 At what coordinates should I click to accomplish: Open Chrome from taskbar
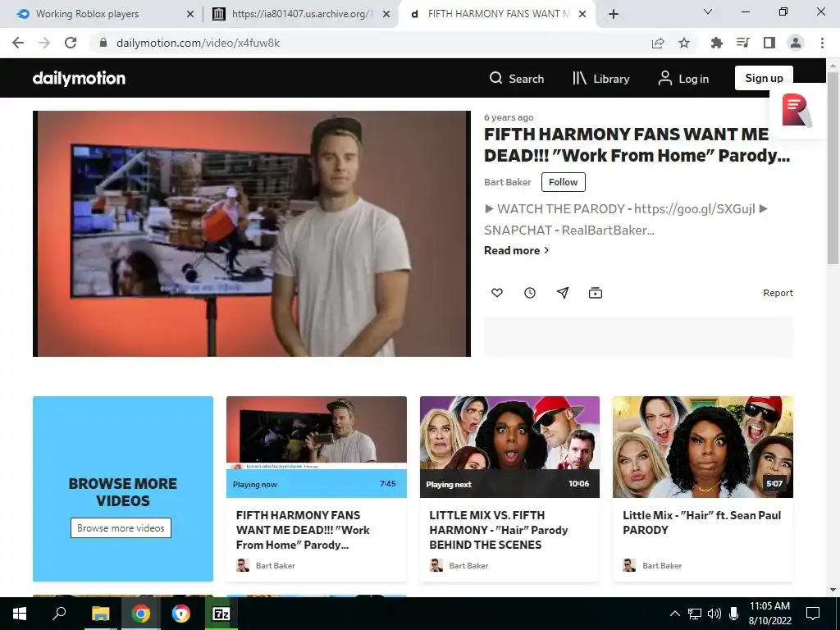[141, 614]
